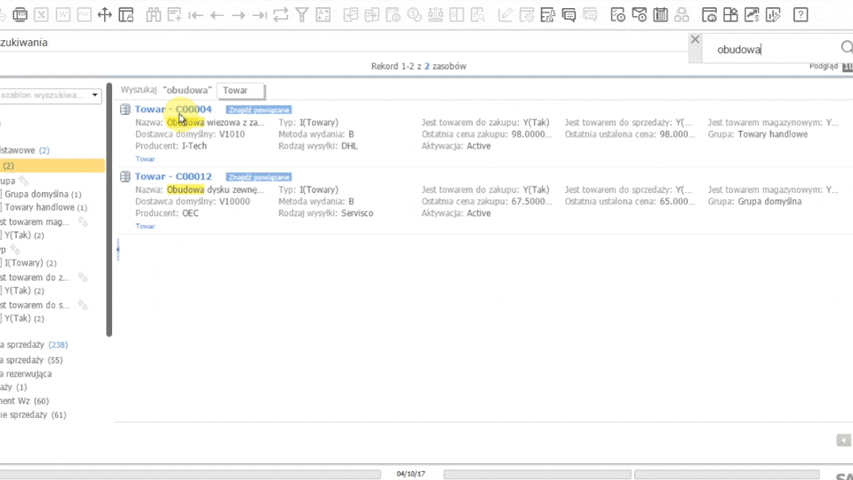Collapse the left filter panel arrow
The image size is (853, 480).
[118, 250]
